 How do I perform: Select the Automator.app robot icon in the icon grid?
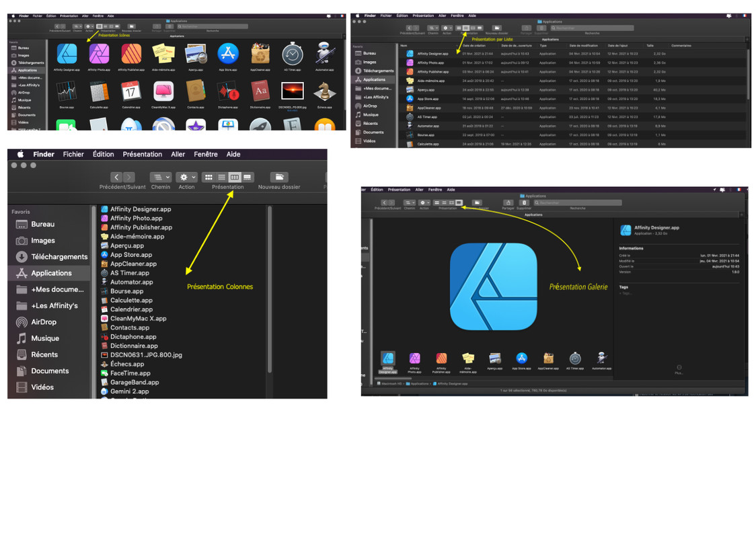pos(324,53)
